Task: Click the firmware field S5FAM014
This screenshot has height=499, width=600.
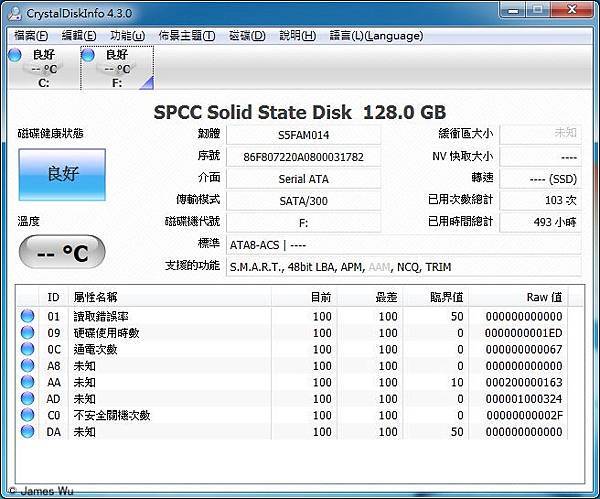Action: (303, 135)
